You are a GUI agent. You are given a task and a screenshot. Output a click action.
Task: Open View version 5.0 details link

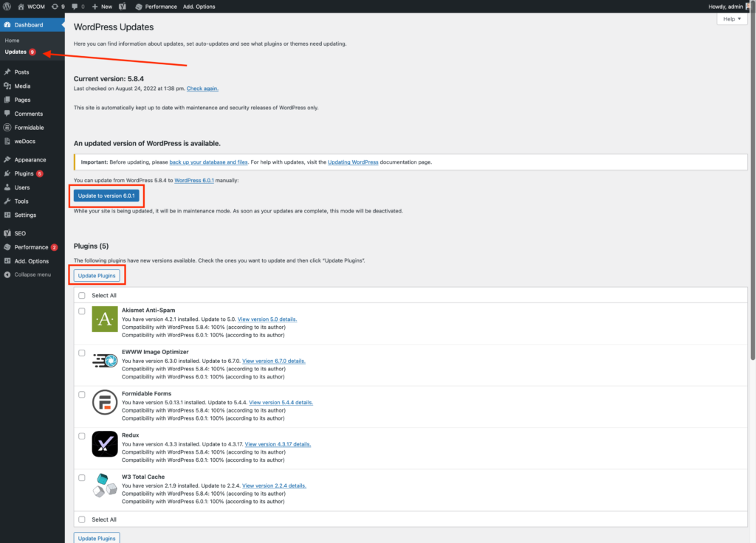(x=267, y=319)
